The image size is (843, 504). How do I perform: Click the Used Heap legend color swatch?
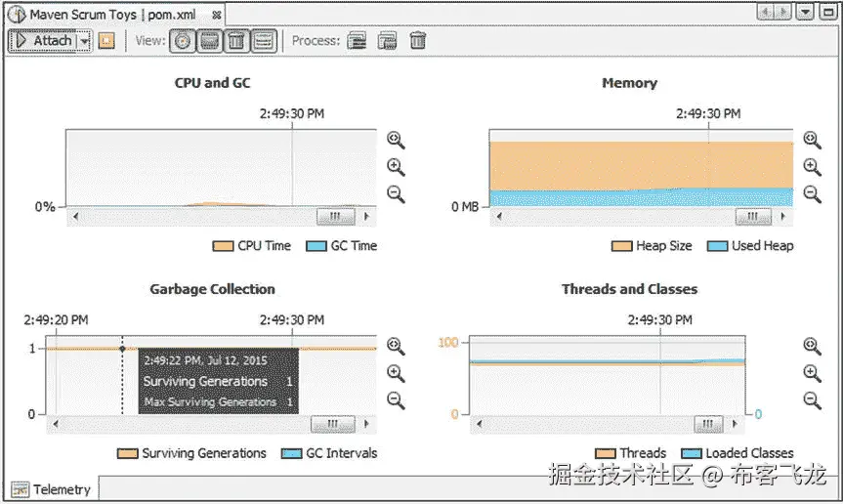pos(717,246)
